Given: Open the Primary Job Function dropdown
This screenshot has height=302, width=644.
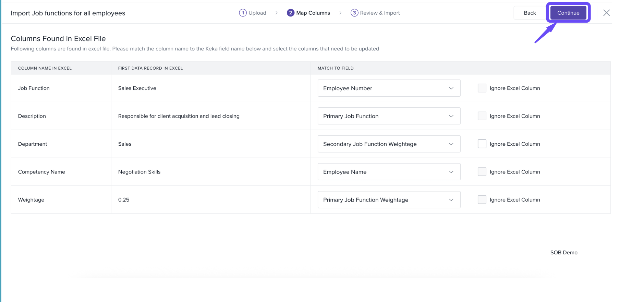Looking at the screenshot, I should point(389,116).
